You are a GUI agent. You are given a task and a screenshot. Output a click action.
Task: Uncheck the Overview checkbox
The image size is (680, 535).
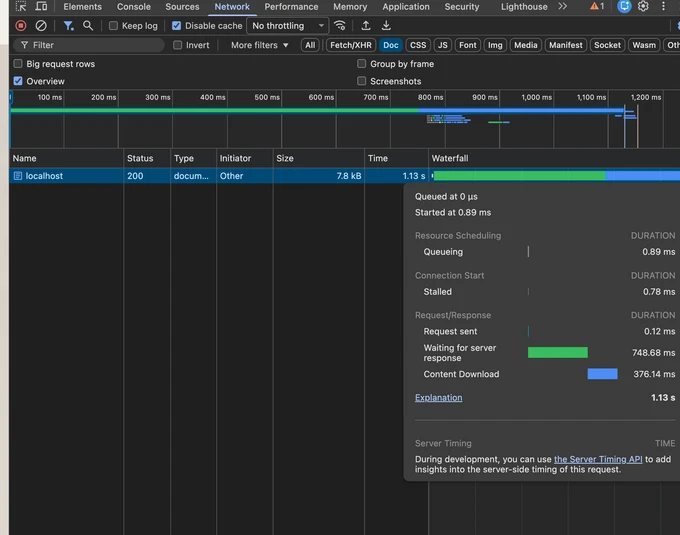(x=18, y=81)
